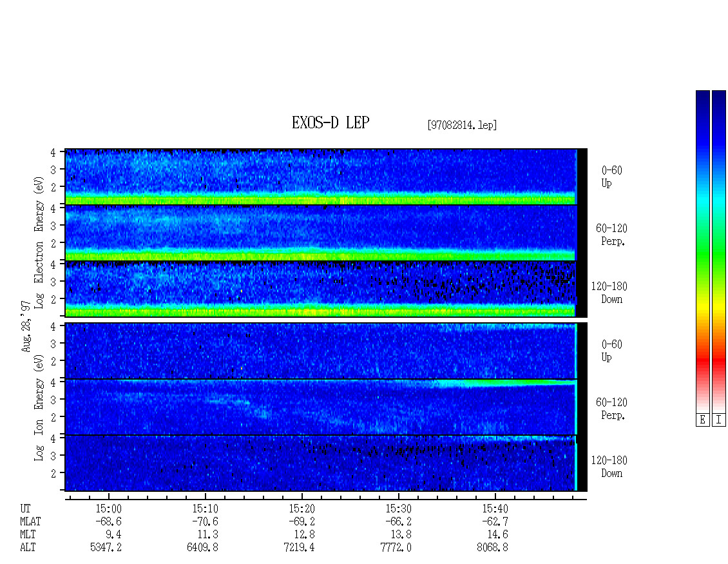Select the UT row label
Image resolution: width=728 pixels, height=564 pixels.
pyautogui.click(x=25, y=509)
